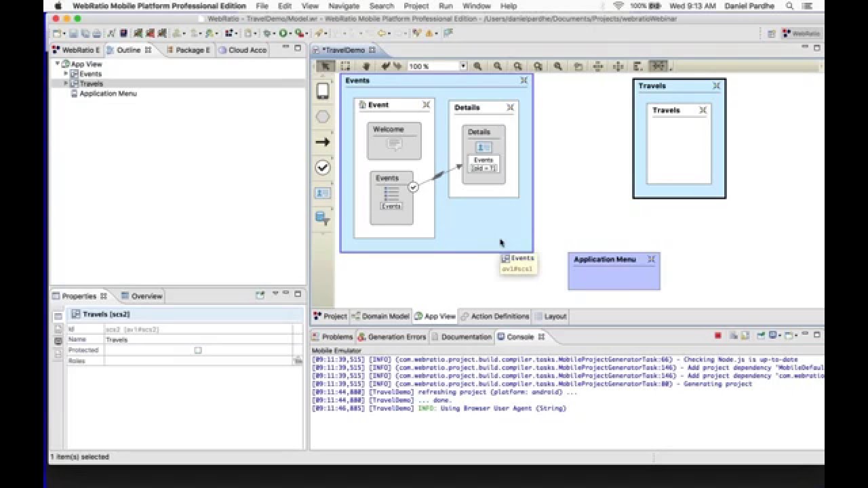Open the File menu
Image resolution: width=868 pixels, height=488 pixels.
(x=262, y=6)
